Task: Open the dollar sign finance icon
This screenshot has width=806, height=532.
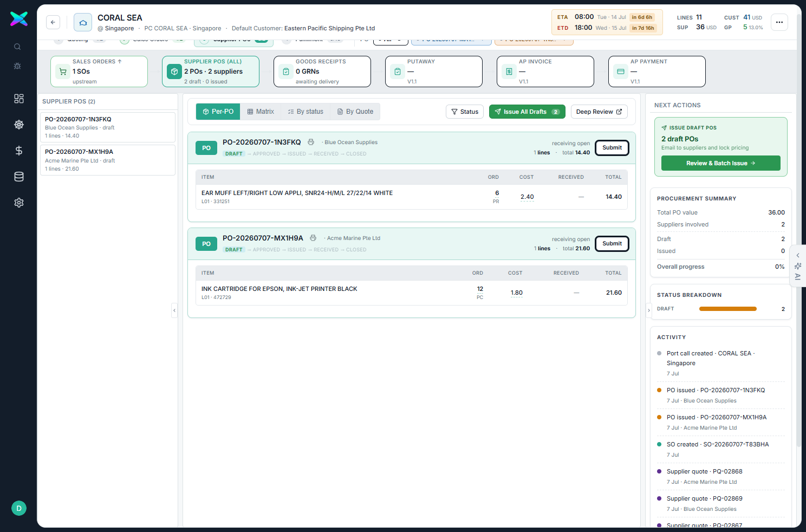Action: (19, 150)
